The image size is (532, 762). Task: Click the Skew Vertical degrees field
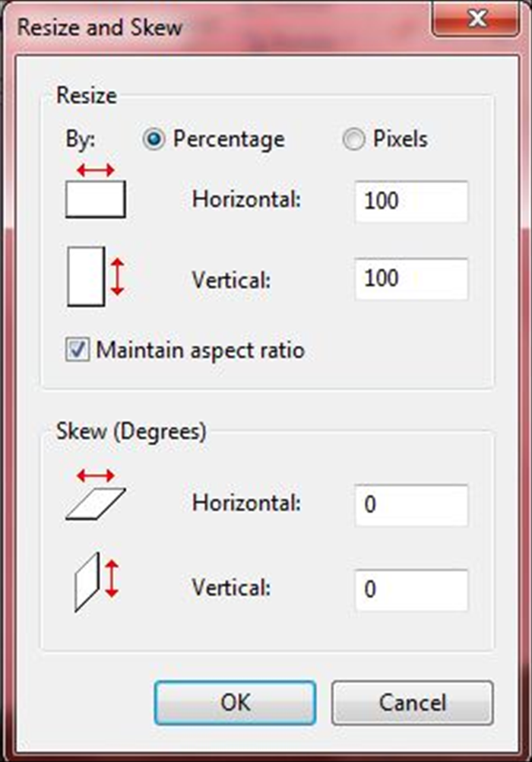pyautogui.click(x=411, y=590)
